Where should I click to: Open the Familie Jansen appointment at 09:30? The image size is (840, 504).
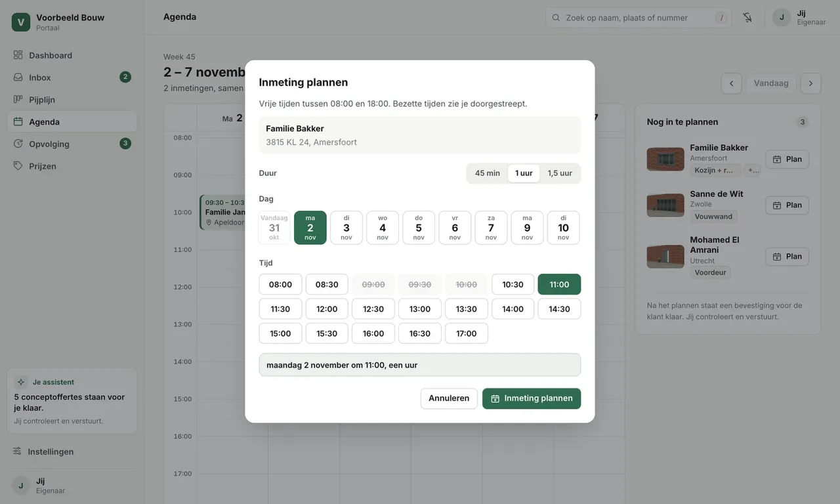coord(223,212)
